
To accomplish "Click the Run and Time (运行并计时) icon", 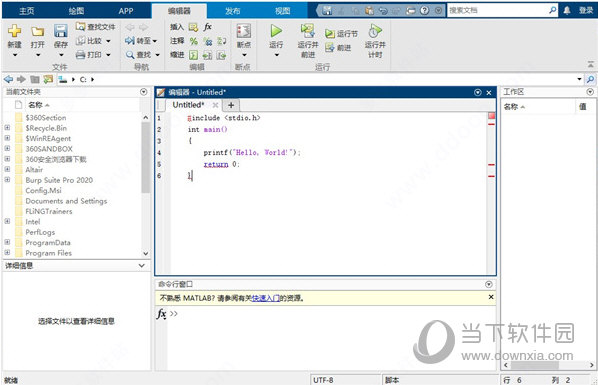I will [375, 31].
